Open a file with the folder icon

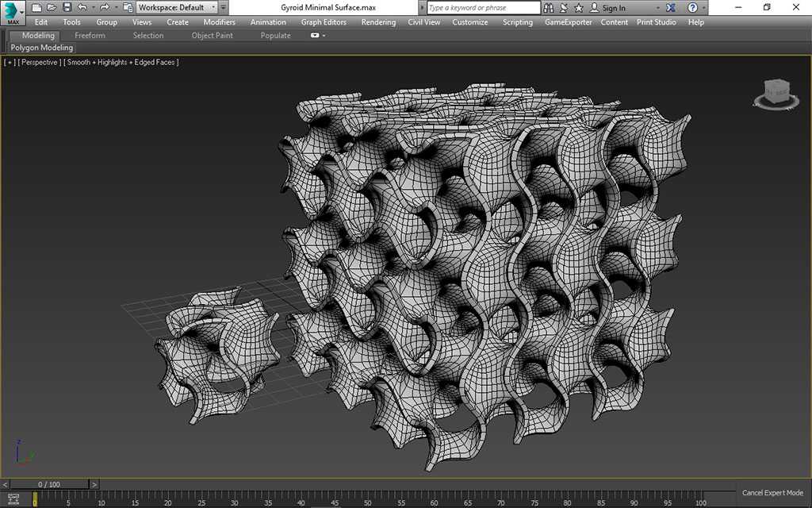(52, 8)
